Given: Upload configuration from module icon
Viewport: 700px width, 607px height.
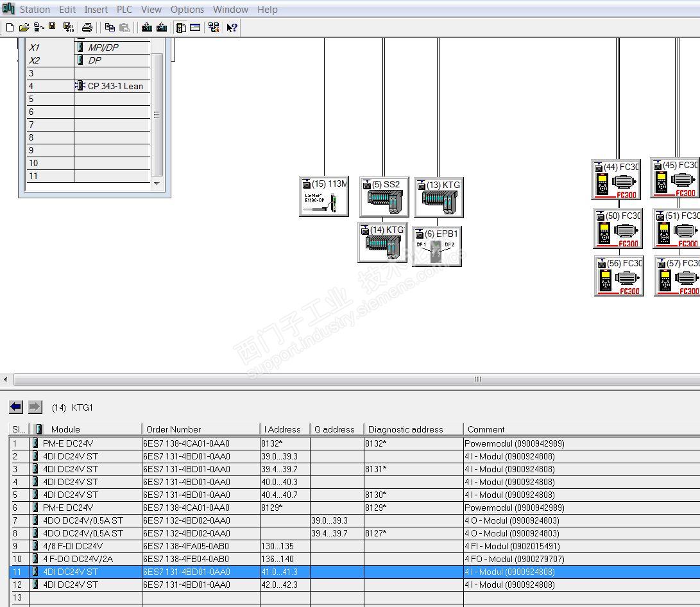Looking at the screenshot, I should (x=162, y=28).
